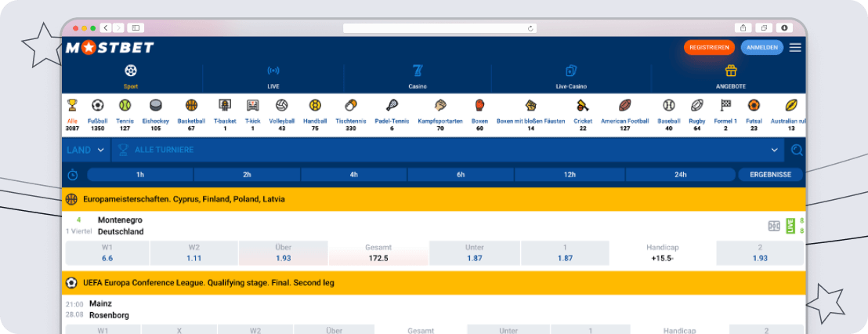Open the American Football category
The height and width of the screenshot is (334, 868).
625,115
